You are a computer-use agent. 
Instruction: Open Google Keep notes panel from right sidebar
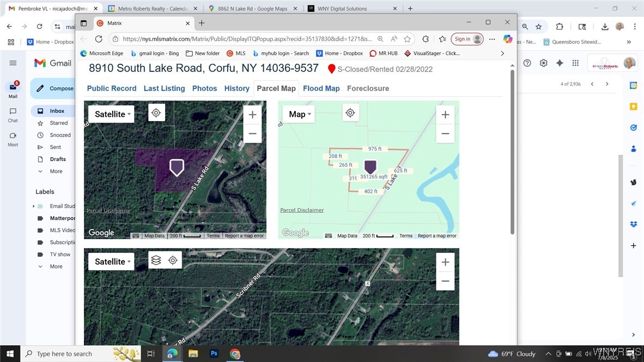pos(633,106)
